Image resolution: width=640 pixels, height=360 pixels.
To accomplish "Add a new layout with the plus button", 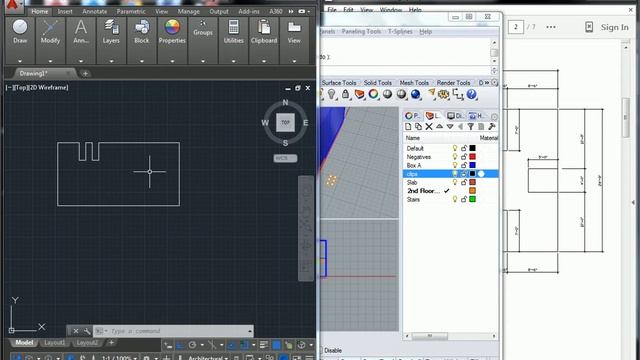I will point(111,342).
